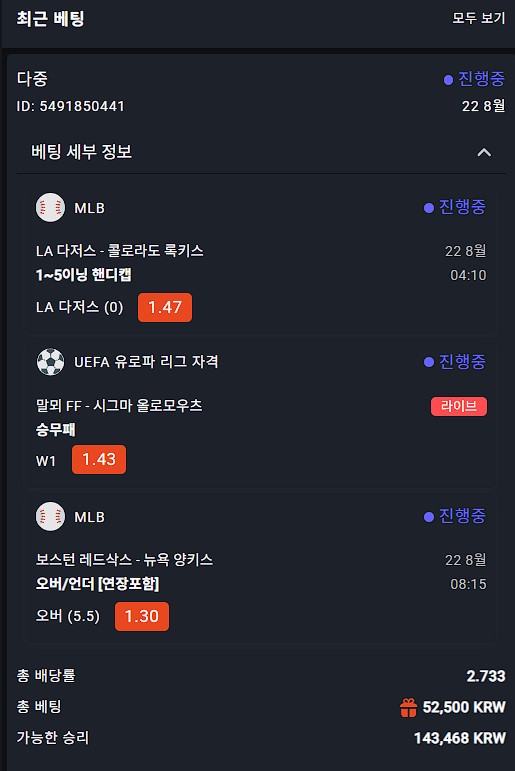
Task: Open the 말뫼 FF - 시그마 올로모우츠 match
Action: click(x=119, y=406)
